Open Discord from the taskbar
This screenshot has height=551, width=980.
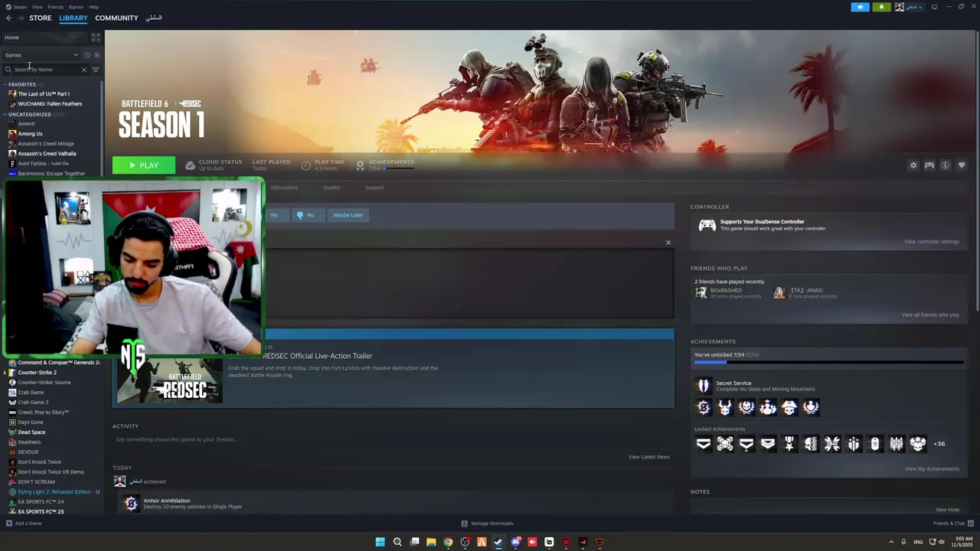(515, 542)
